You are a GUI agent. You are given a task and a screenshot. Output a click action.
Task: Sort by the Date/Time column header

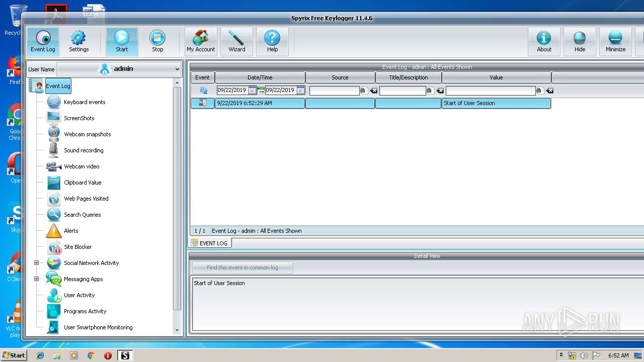click(260, 77)
